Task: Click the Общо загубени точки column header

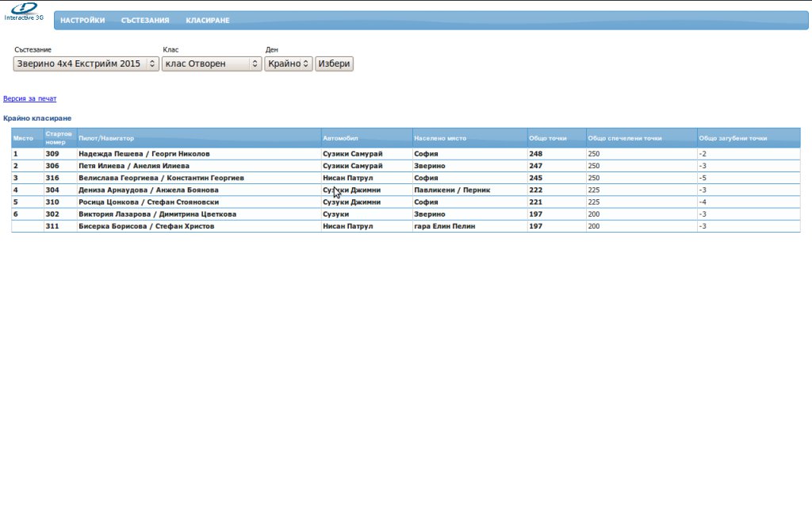Action: [733, 138]
